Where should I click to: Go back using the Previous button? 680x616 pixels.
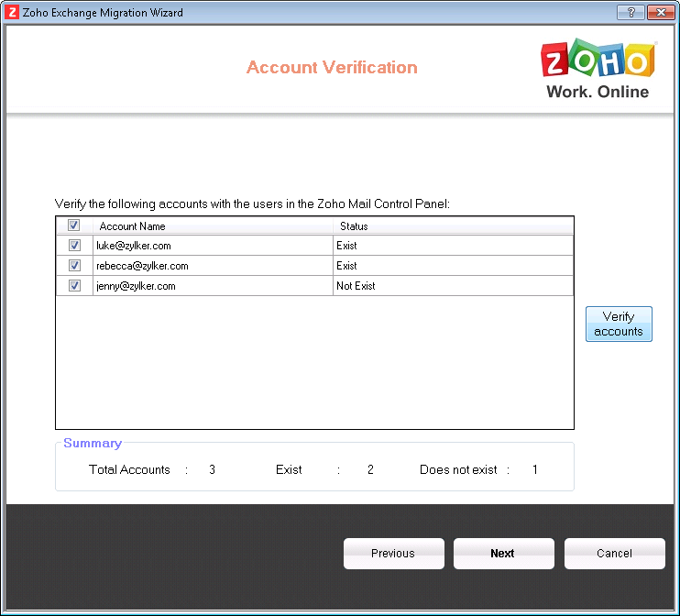[x=393, y=554]
